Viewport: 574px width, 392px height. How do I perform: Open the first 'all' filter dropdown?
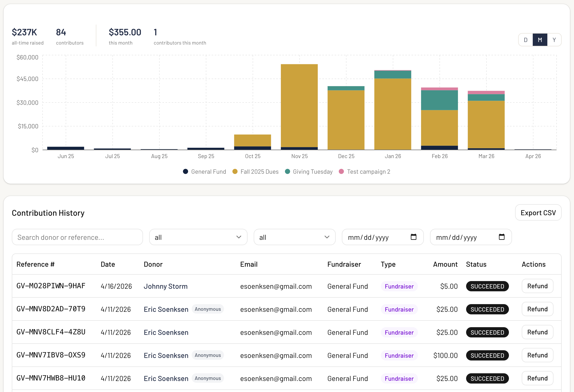[198, 237]
